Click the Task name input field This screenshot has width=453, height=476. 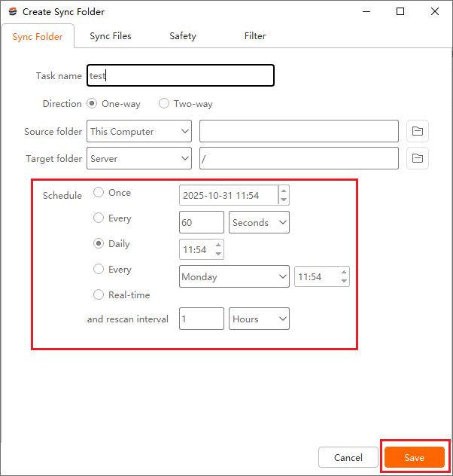point(181,75)
